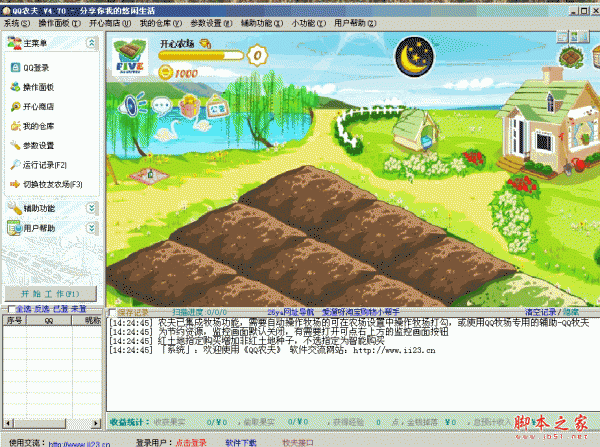600x447 pixels.
Task: Open the 操作面板(T) menu
Action: coord(60,23)
